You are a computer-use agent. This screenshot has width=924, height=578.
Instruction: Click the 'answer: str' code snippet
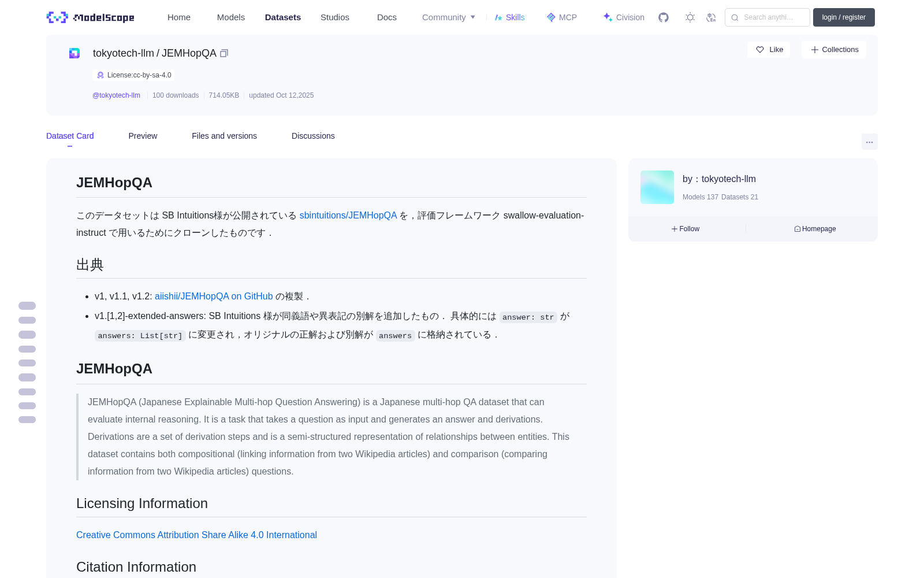pos(528,317)
